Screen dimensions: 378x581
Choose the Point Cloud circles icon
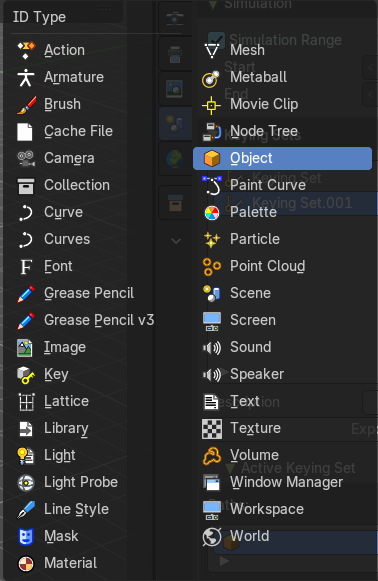(212, 267)
